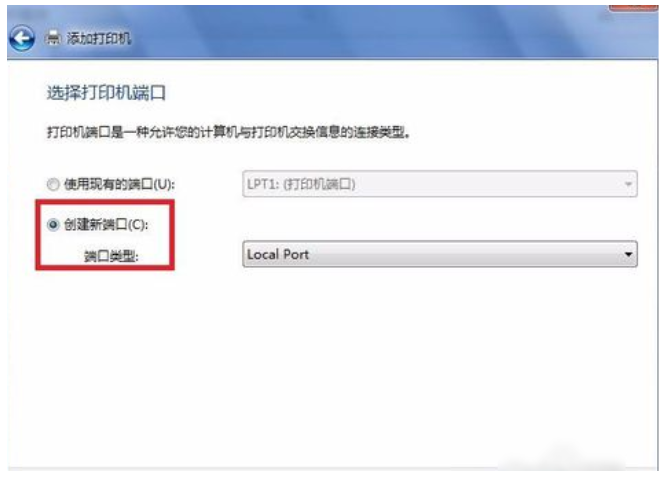Click the blue back arrow button
The image size is (663, 479).
pyautogui.click(x=22, y=38)
